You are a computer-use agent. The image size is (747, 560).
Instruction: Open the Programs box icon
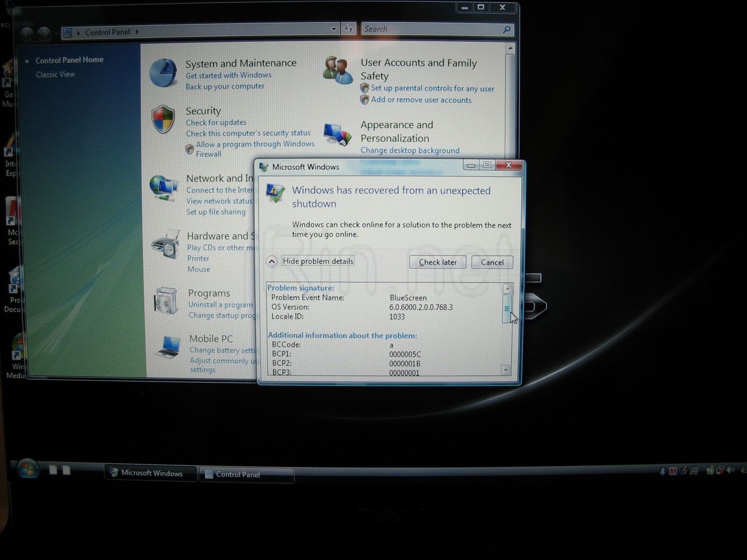[166, 300]
